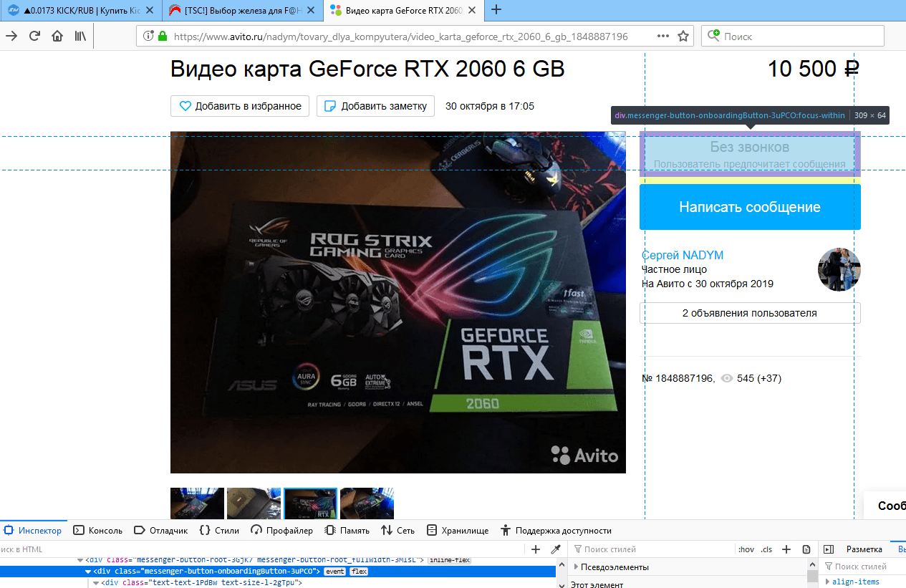The image size is (906, 588).
Task: Close the GeForce RTX 2060 tab
Action: point(473,10)
